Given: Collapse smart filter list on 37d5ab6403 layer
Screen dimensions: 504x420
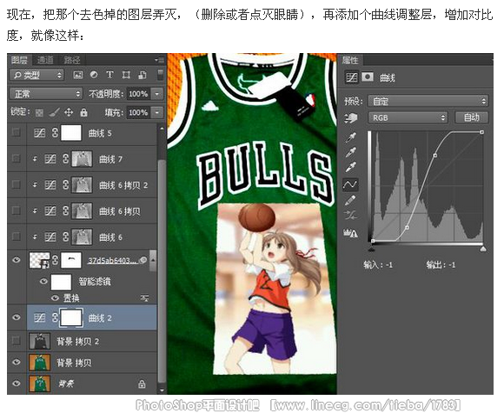Looking at the screenshot, I should 153,260.
